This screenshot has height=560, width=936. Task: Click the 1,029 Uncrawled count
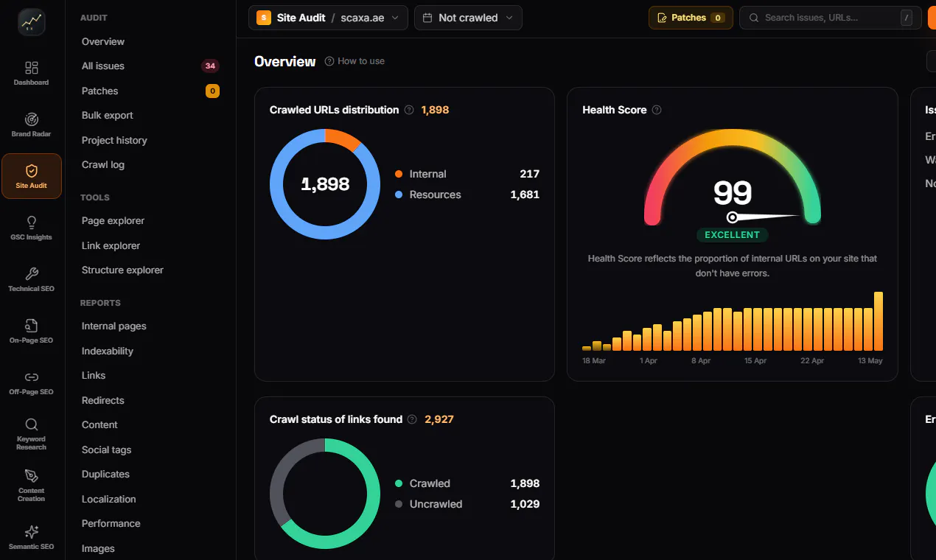tap(525, 504)
